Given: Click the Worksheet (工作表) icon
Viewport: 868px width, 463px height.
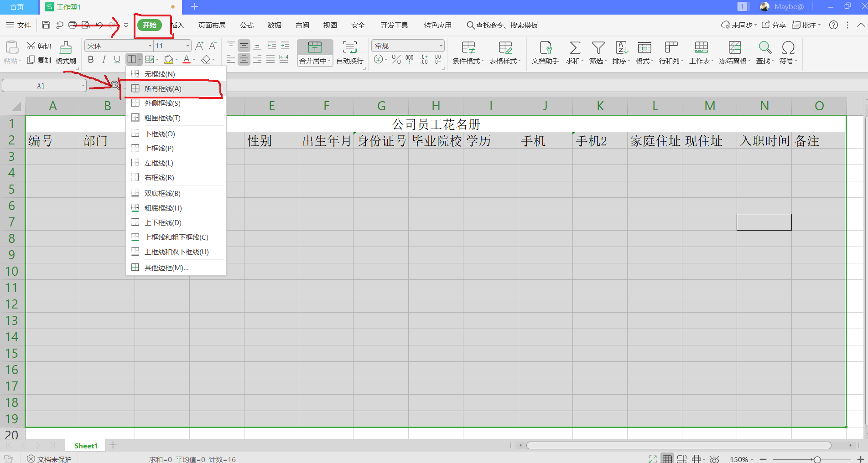Looking at the screenshot, I should [x=701, y=48].
